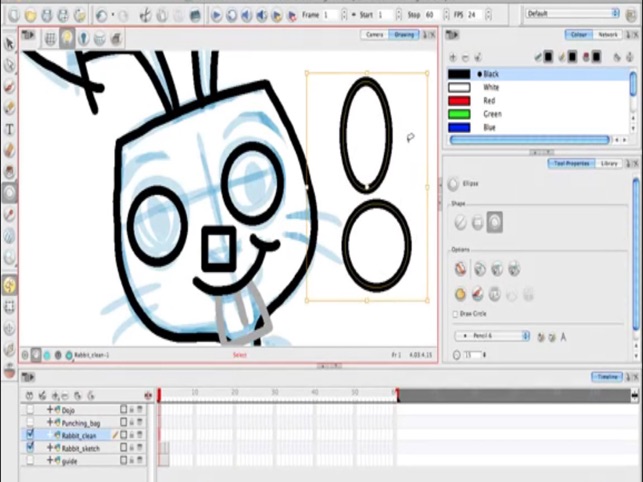
Task: Click the add colour plus icon
Action: click(453, 57)
